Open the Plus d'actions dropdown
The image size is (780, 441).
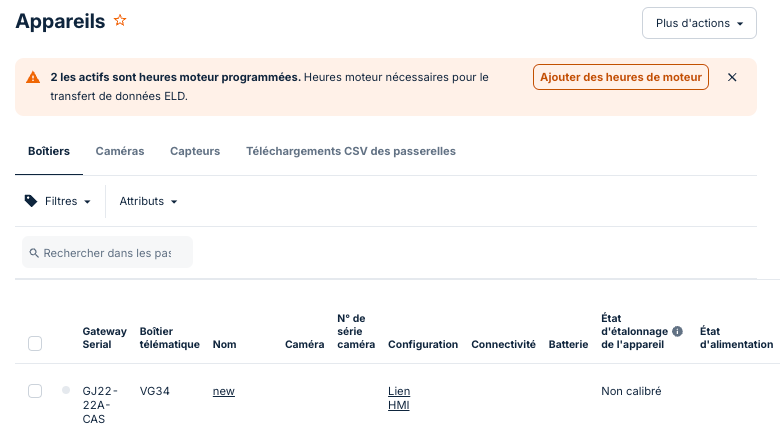(699, 23)
